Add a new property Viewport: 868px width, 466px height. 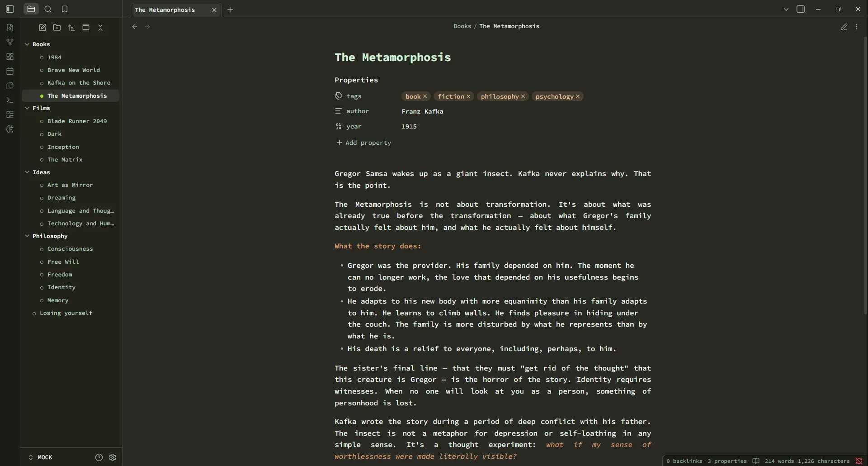click(364, 143)
